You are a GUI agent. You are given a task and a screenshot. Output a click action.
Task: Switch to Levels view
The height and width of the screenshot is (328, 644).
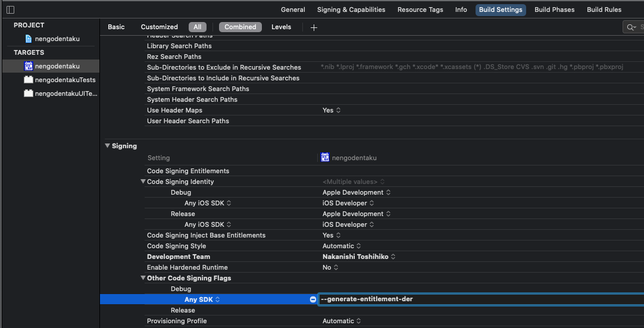click(x=282, y=27)
